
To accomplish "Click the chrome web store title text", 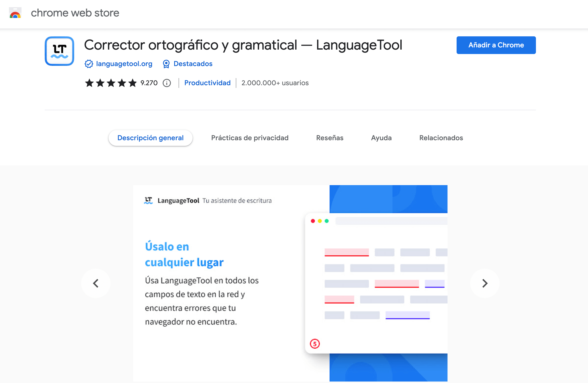I will pyautogui.click(x=75, y=13).
